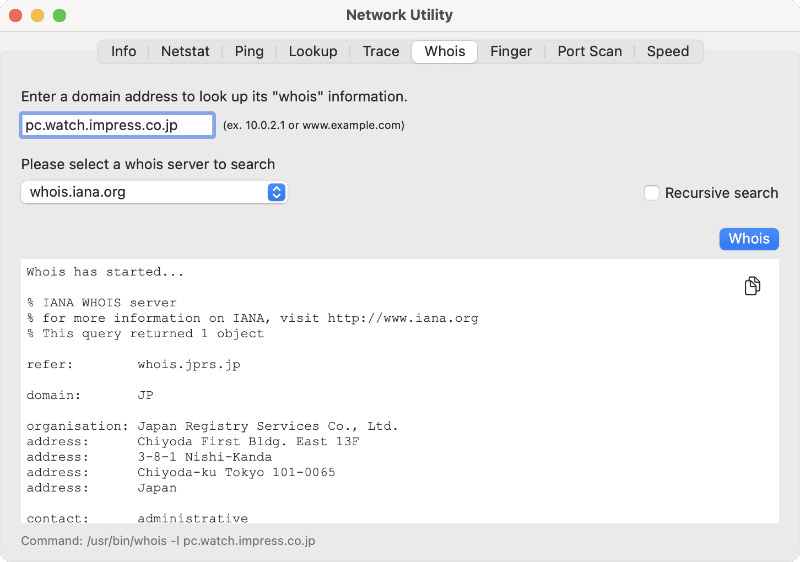Open the Finger tab
Screen dimensions: 800x562
(511, 52)
